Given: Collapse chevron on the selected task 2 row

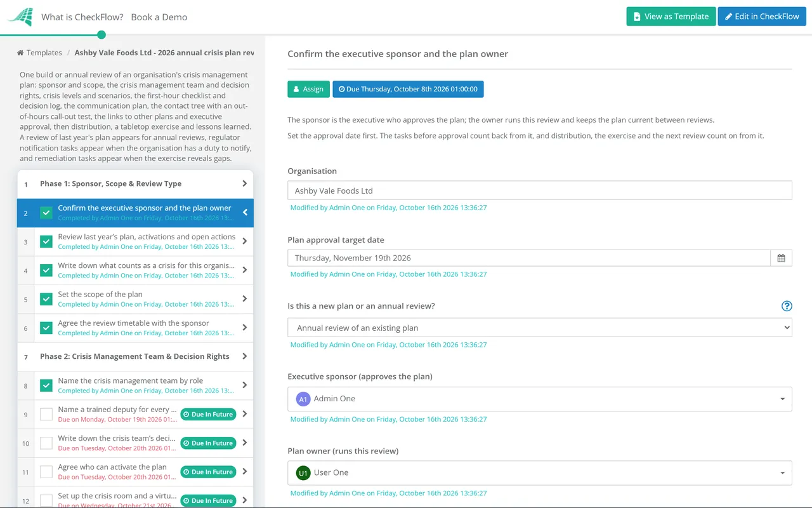Looking at the screenshot, I should pos(245,213).
